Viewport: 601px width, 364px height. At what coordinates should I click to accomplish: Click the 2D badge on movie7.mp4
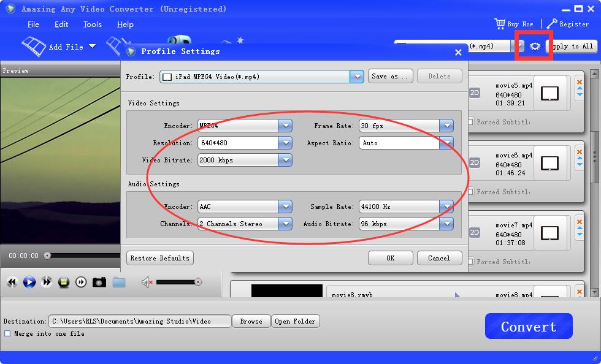475,232
